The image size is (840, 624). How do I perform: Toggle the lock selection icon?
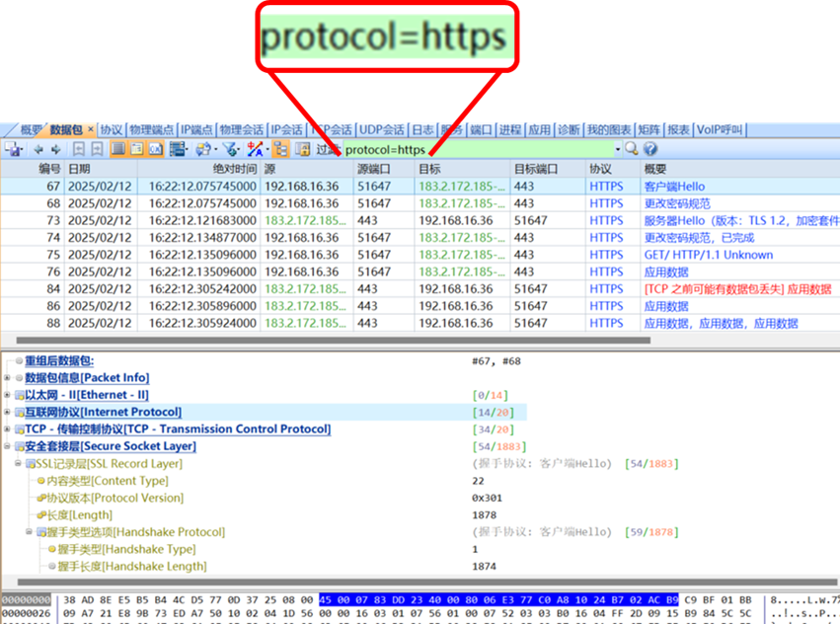click(303, 149)
